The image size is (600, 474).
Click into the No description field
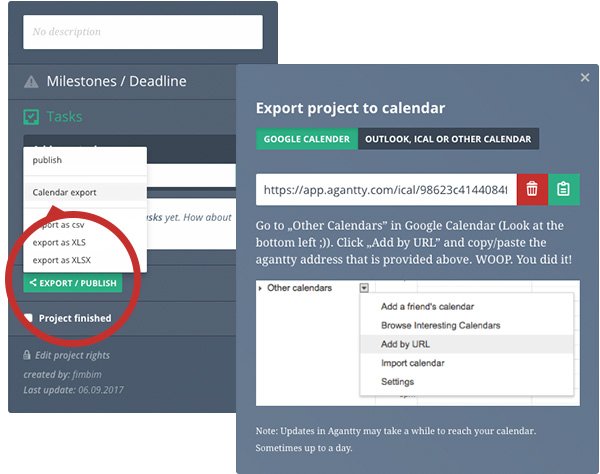pos(143,32)
